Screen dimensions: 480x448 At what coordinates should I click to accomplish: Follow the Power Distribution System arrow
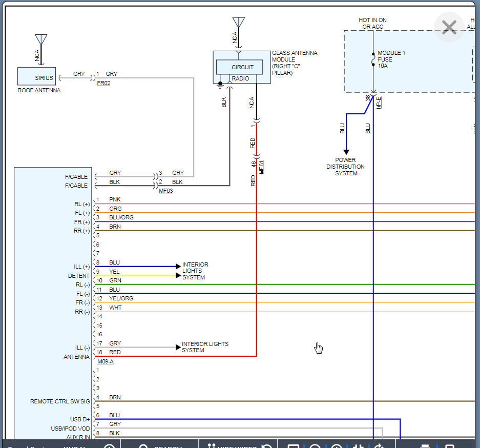(x=346, y=152)
